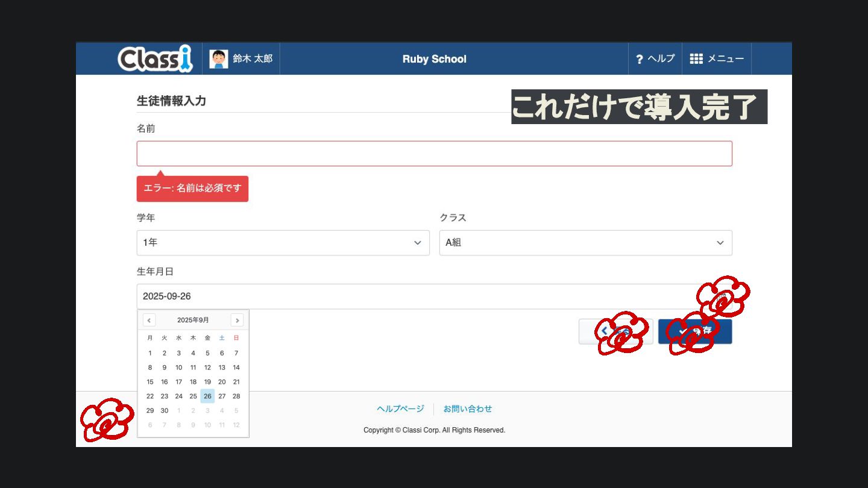This screenshot has height=488, width=868.
Task: Select date 17 in the calendar
Action: pyautogui.click(x=178, y=382)
